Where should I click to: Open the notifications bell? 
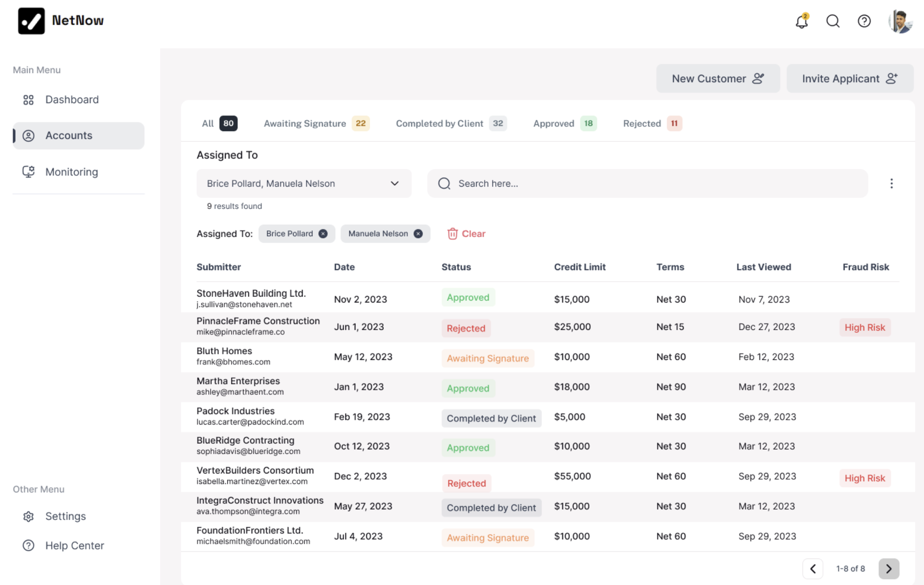click(x=801, y=21)
